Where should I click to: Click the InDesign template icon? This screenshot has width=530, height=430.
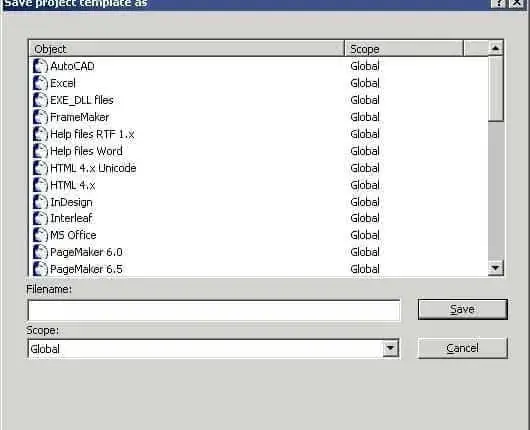40,202
